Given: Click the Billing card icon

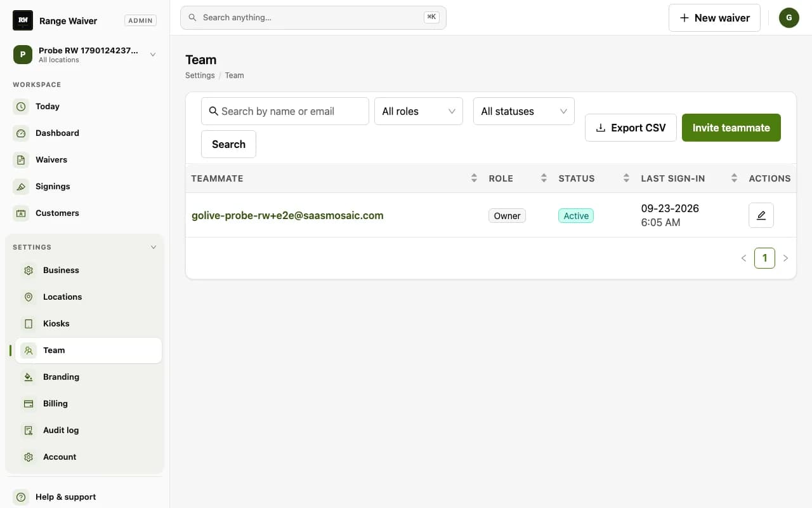Looking at the screenshot, I should [x=29, y=404].
